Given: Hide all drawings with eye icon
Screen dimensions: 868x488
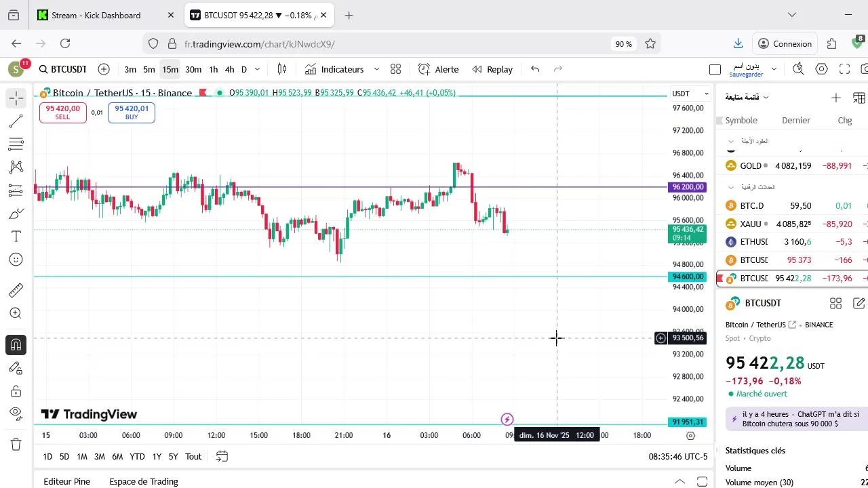Looking at the screenshot, I should coord(16,413).
